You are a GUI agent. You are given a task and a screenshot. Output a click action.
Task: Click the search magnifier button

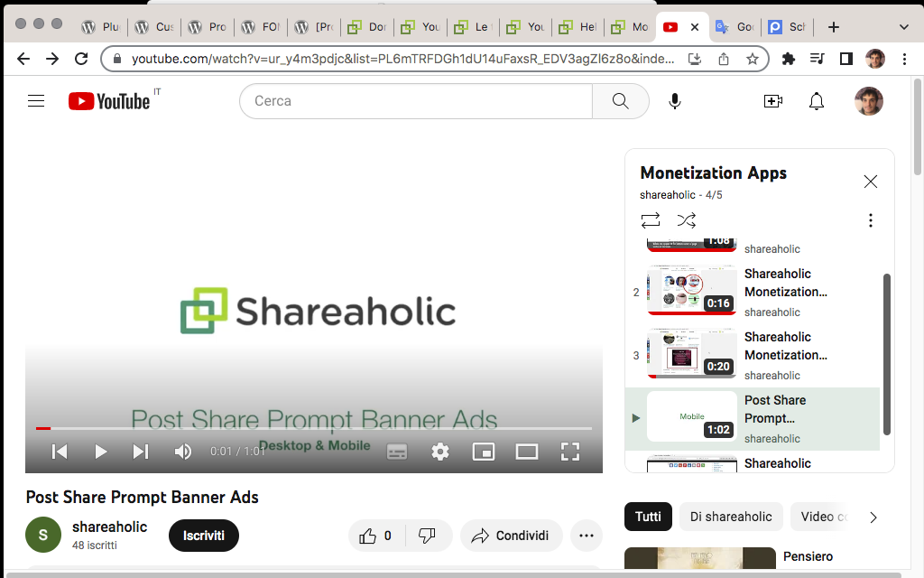click(620, 101)
